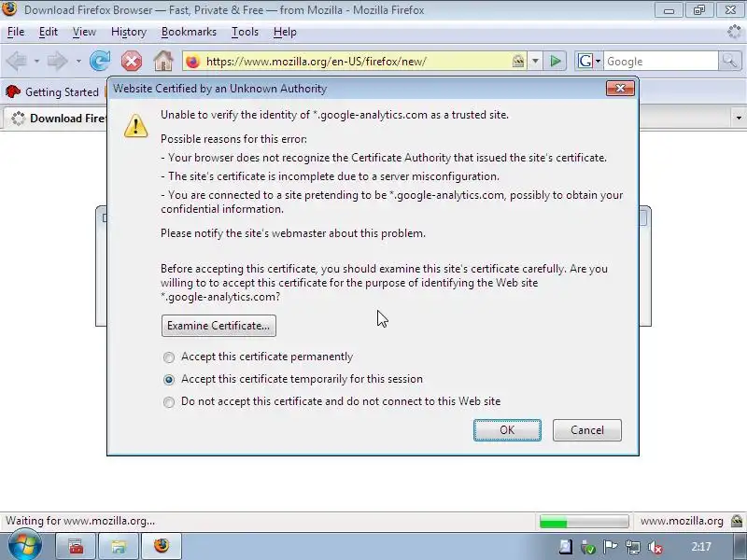Switch to Firefox in the taskbar
This screenshot has width=747, height=560.
click(161, 546)
